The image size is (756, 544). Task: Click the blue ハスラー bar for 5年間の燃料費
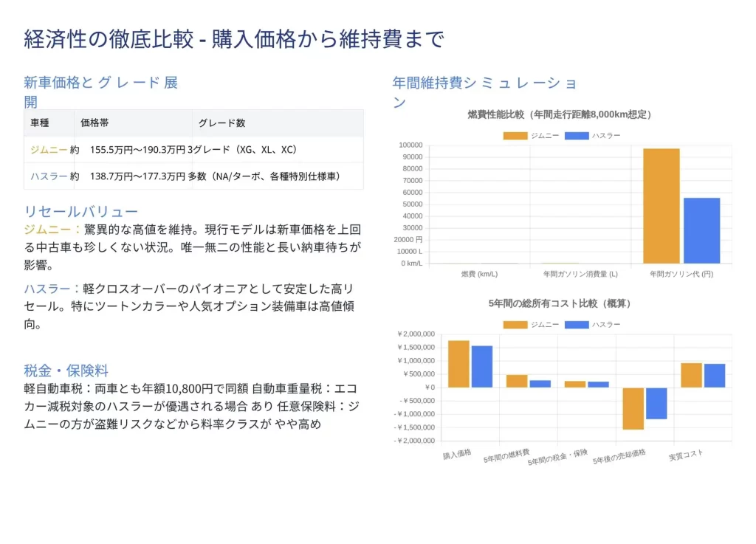click(540, 384)
